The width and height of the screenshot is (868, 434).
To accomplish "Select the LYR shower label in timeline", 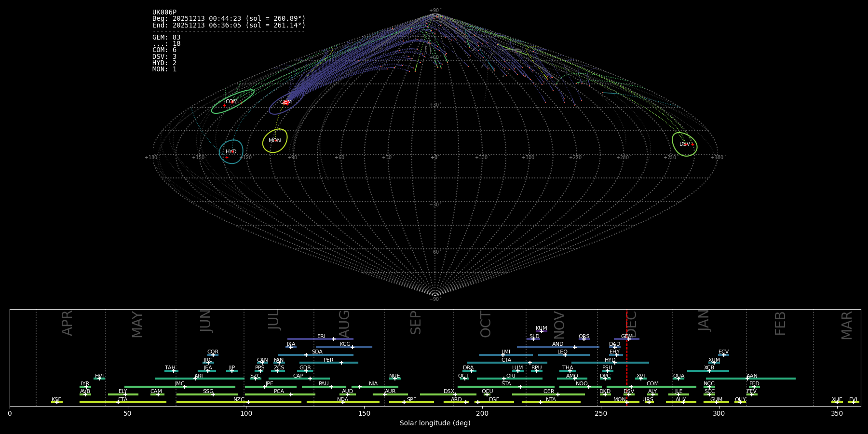I will pos(85,384).
